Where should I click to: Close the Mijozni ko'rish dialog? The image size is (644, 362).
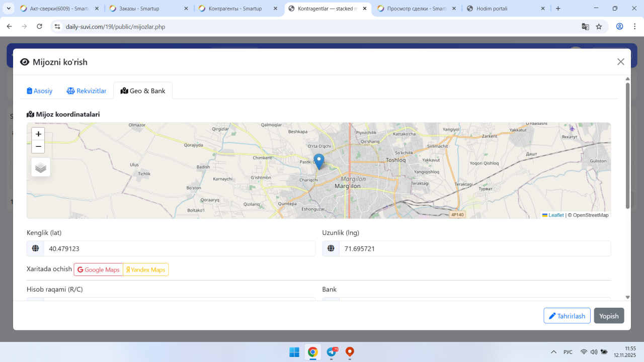(x=620, y=62)
